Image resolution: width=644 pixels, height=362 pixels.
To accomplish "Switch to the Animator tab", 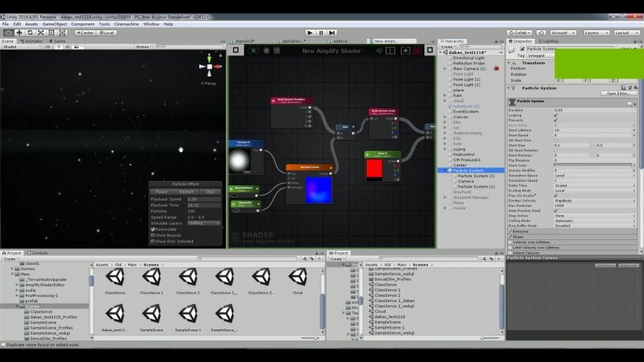I will [32, 41].
